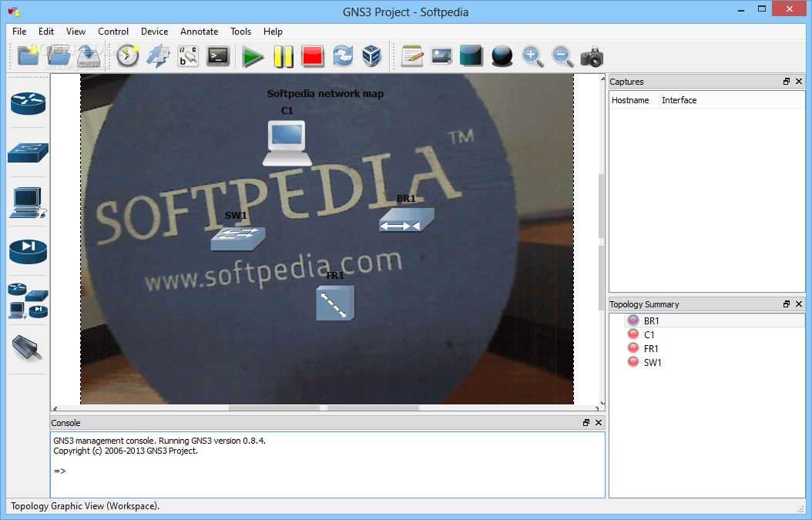Click the Hostname column header in Captures

click(630, 100)
